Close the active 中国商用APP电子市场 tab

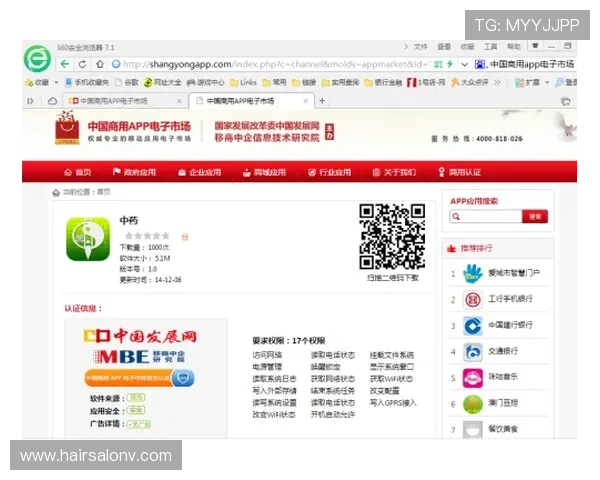point(305,101)
